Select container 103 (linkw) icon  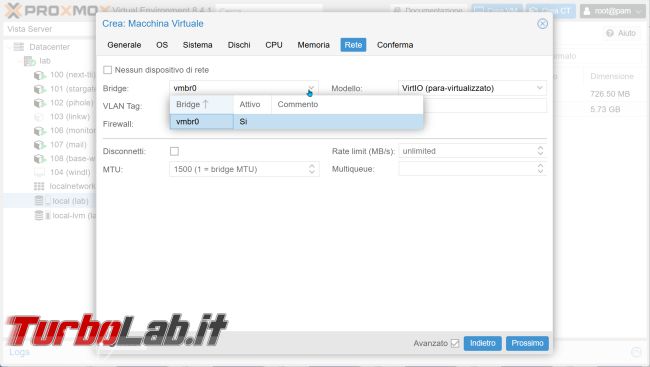[39, 117]
